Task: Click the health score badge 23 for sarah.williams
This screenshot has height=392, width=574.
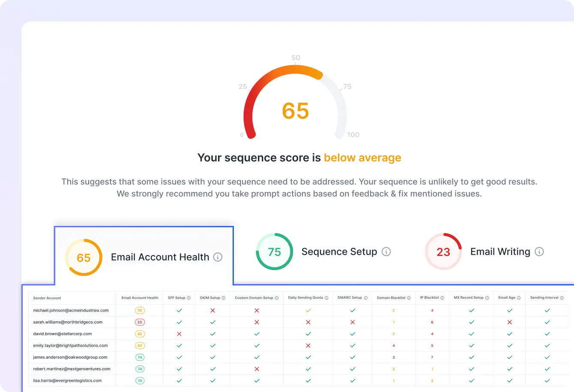Action: pyautogui.click(x=140, y=322)
